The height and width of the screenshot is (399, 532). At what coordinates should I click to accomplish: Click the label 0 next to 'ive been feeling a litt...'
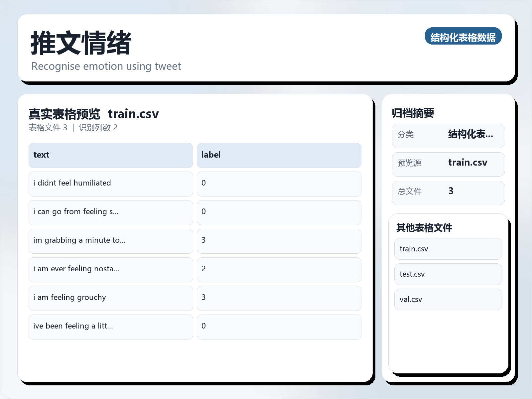(x=279, y=327)
